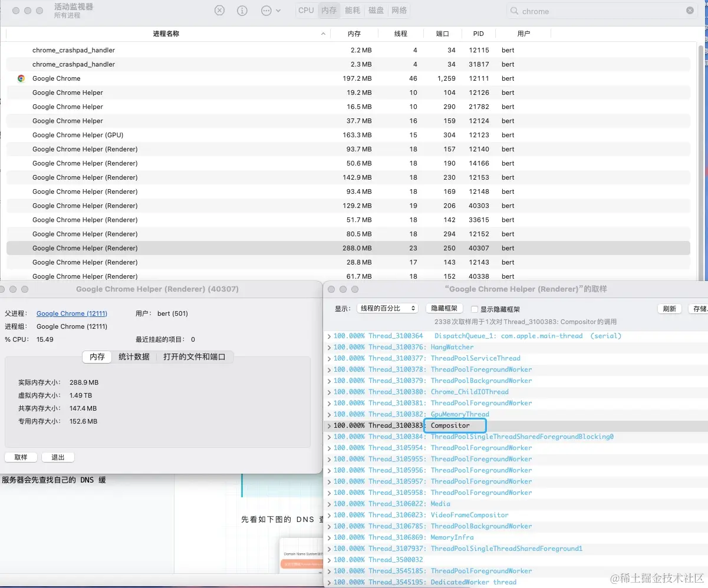
Task: Switch to the 内存 tab in toolbar
Action: point(329,11)
